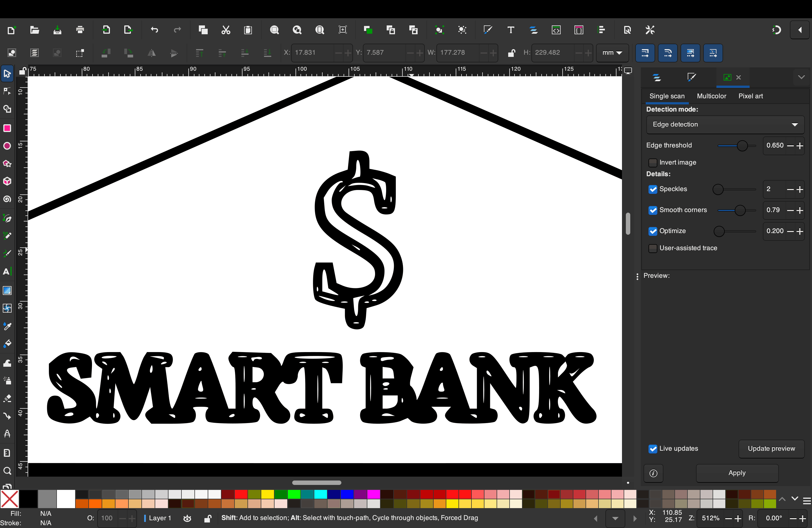
Task: Uncheck the Speckles option
Action: (652, 189)
